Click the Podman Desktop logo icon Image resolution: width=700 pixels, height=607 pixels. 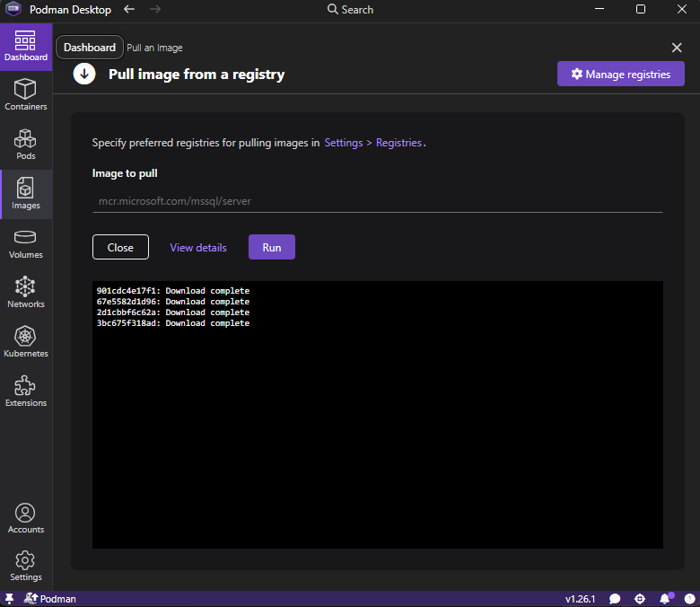point(13,9)
